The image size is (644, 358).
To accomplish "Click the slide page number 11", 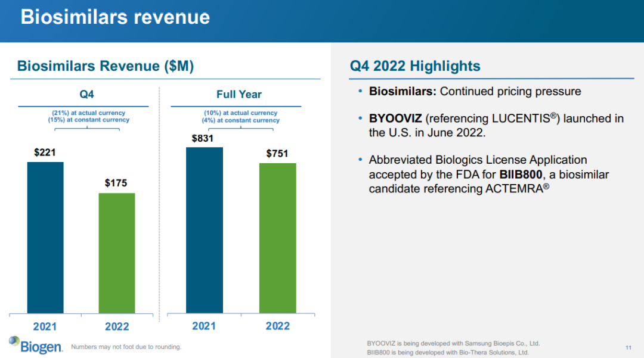I will (628, 347).
